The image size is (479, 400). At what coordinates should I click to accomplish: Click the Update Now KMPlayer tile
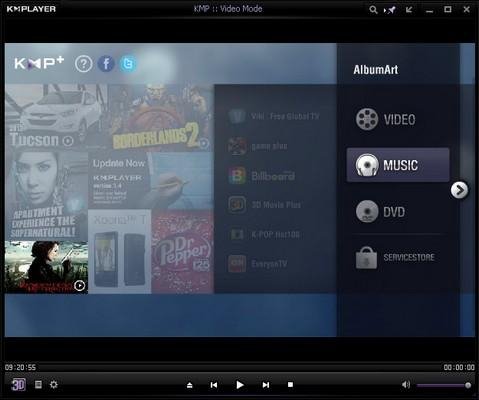click(150, 181)
